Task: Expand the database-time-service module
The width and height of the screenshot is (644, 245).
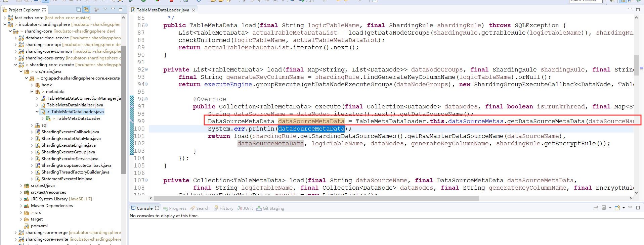Action: point(15,38)
